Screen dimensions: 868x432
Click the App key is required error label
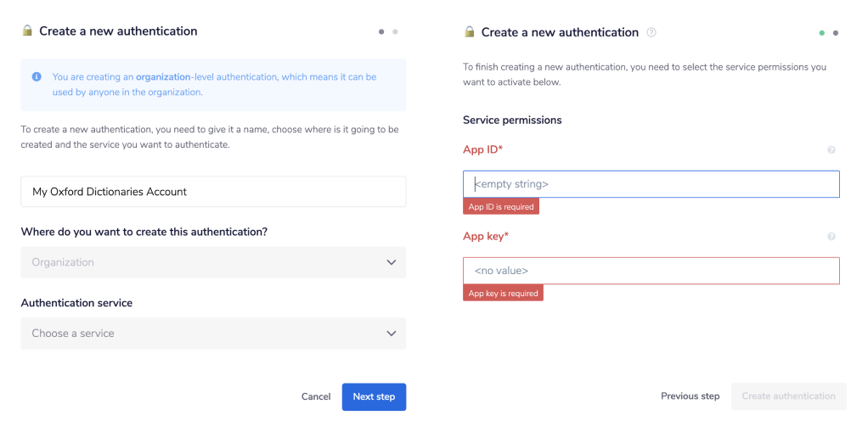504,294
